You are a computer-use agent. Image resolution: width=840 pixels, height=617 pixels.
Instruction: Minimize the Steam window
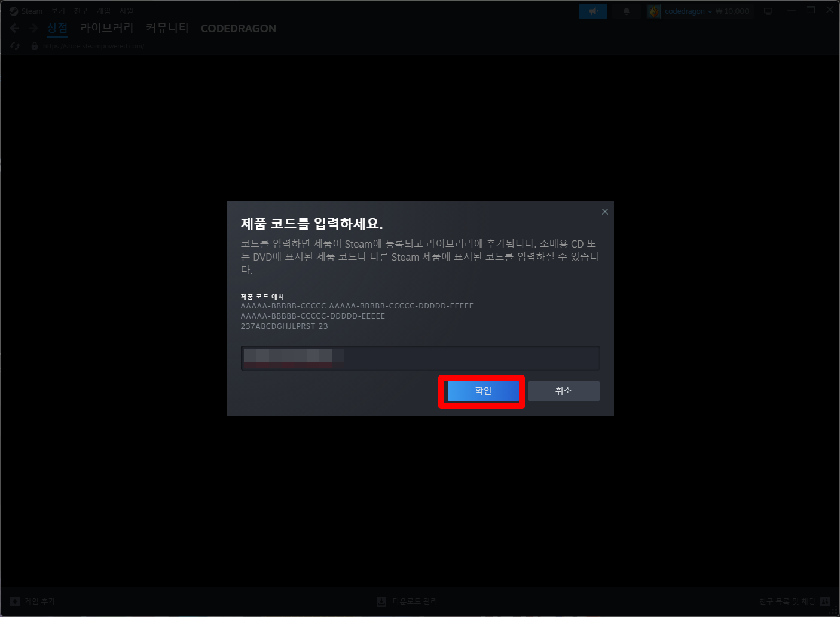click(x=792, y=10)
